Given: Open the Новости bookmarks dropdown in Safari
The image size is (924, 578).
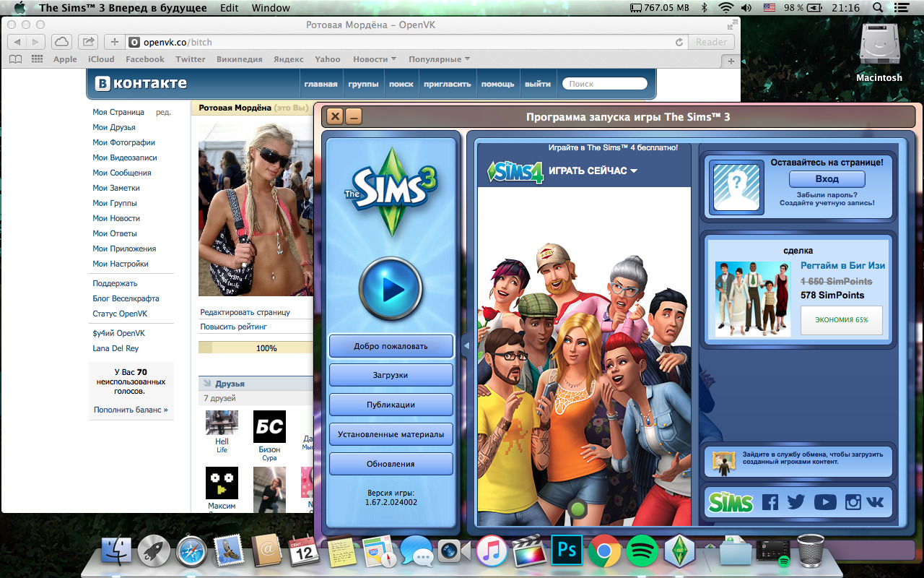Looking at the screenshot, I should [375, 59].
